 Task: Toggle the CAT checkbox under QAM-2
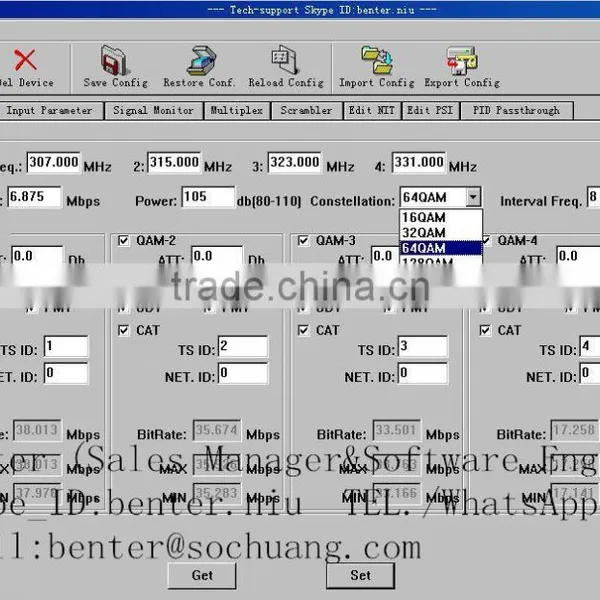pyautogui.click(x=123, y=330)
